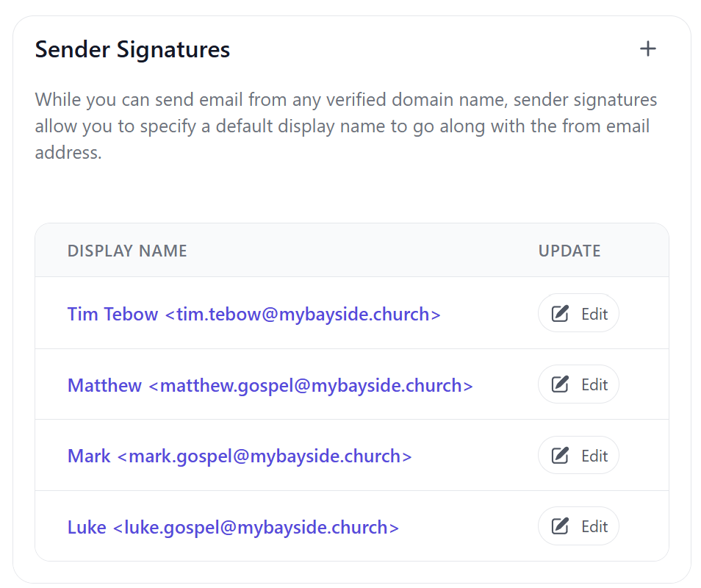Click the Sender Signatures heading
701x588 pixels.
[x=132, y=49]
